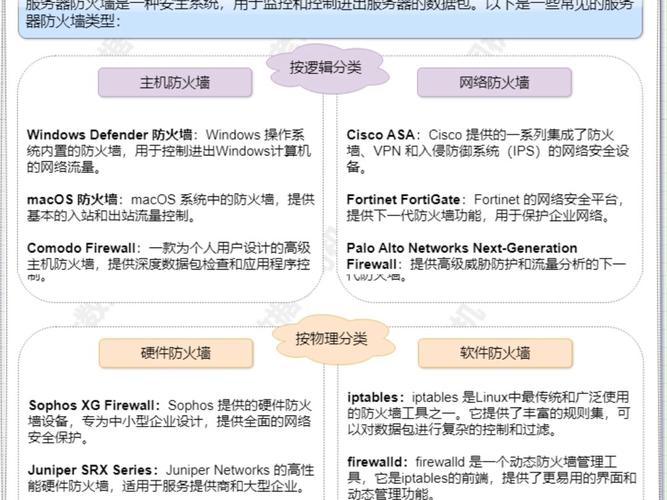The height and width of the screenshot is (500, 667).
Task: Select the macOS 防火墙 heading text
Action: pos(72,200)
